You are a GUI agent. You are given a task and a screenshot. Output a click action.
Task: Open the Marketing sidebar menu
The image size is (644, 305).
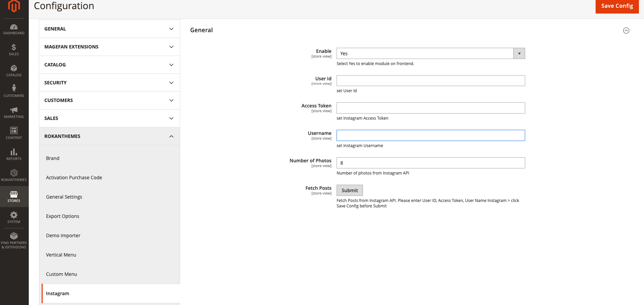coord(14,113)
